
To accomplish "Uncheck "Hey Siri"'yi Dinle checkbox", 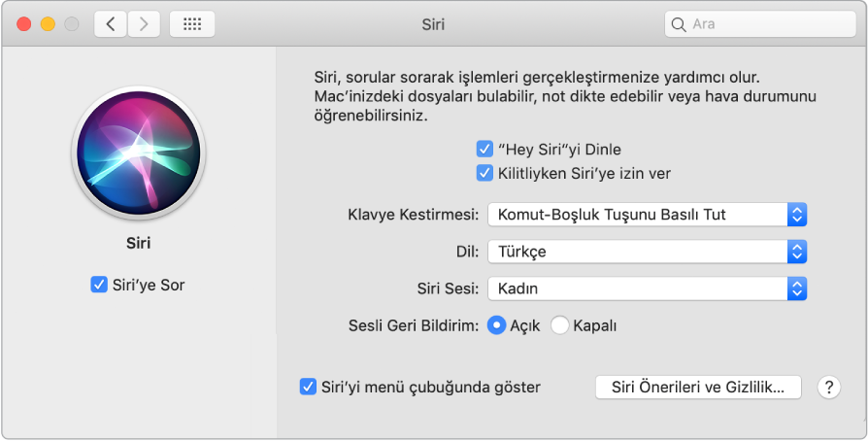I will (x=484, y=150).
